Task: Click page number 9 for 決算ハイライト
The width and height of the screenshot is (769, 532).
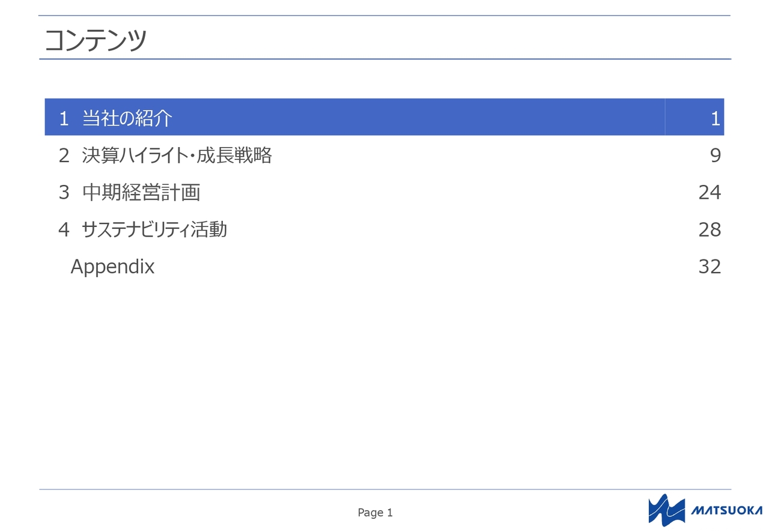Action: click(x=715, y=156)
